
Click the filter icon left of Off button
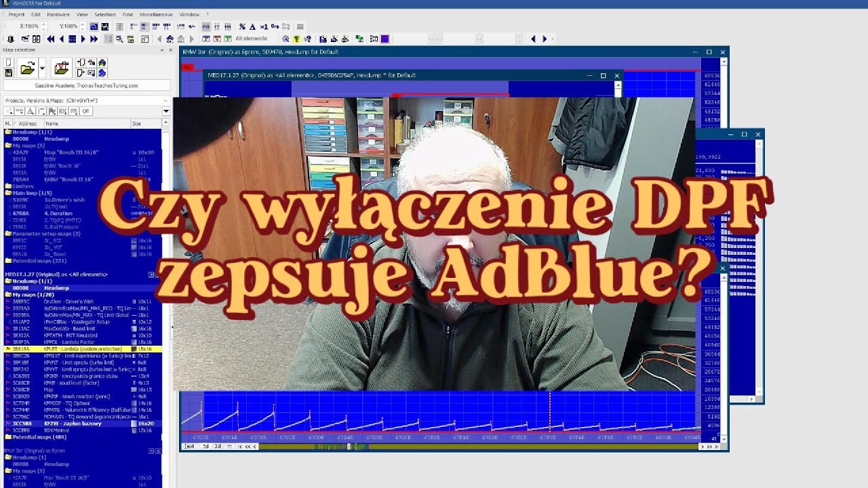[x=73, y=111]
